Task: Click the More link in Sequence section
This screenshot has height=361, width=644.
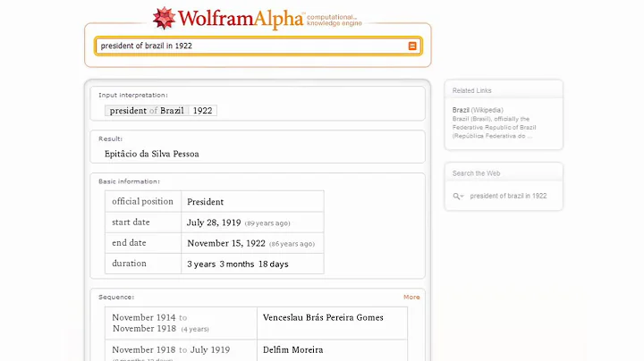Action: 411,297
